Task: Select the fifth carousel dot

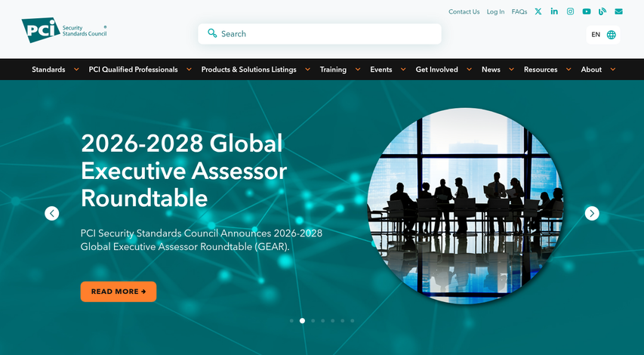Action: tap(333, 321)
